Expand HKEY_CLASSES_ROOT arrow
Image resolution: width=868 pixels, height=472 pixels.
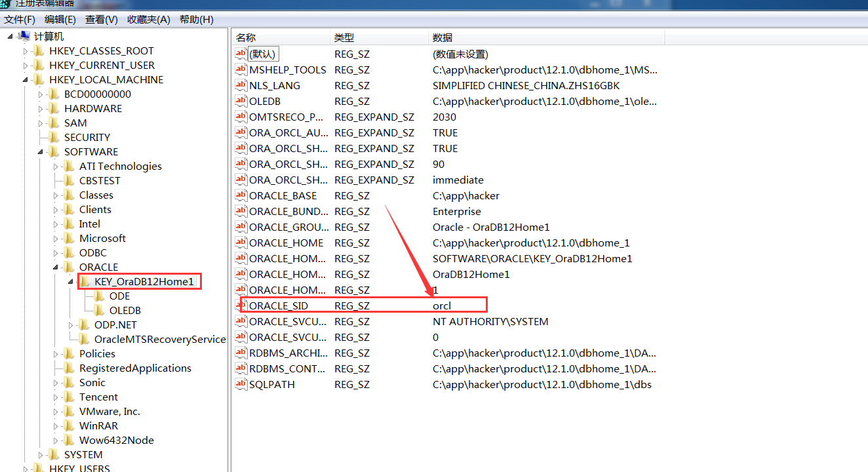tap(26, 51)
